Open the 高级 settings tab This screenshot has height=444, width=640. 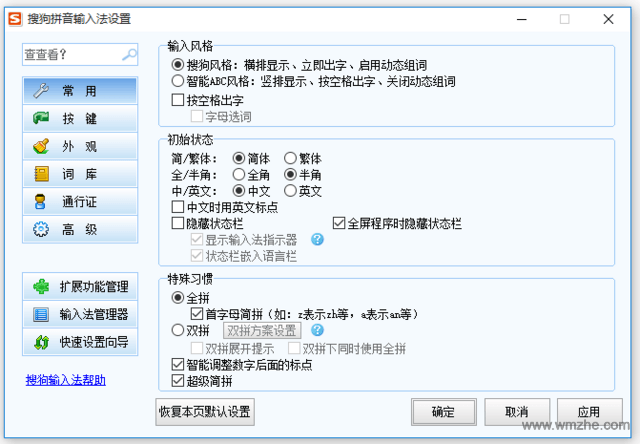click(x=80, y=229)
